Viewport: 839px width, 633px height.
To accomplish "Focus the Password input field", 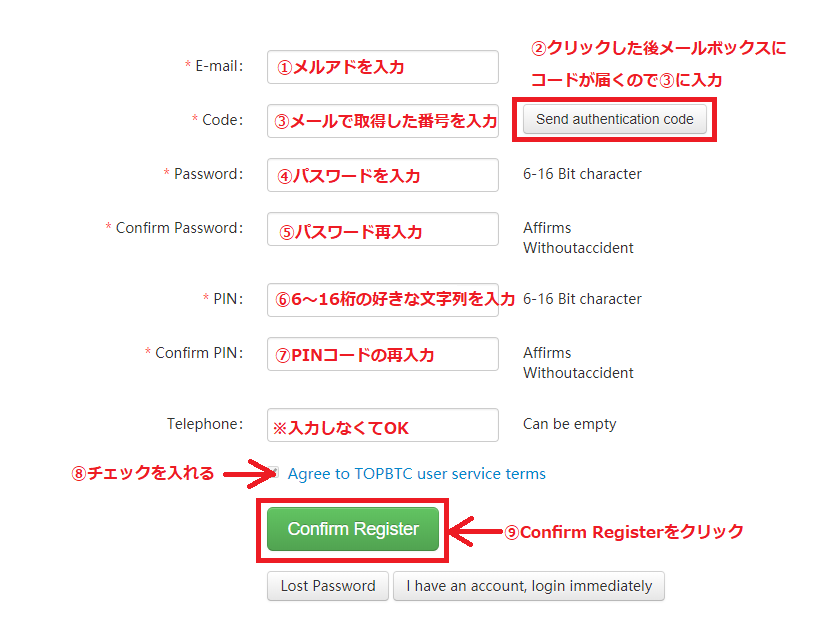I will [x=383, y=175].
